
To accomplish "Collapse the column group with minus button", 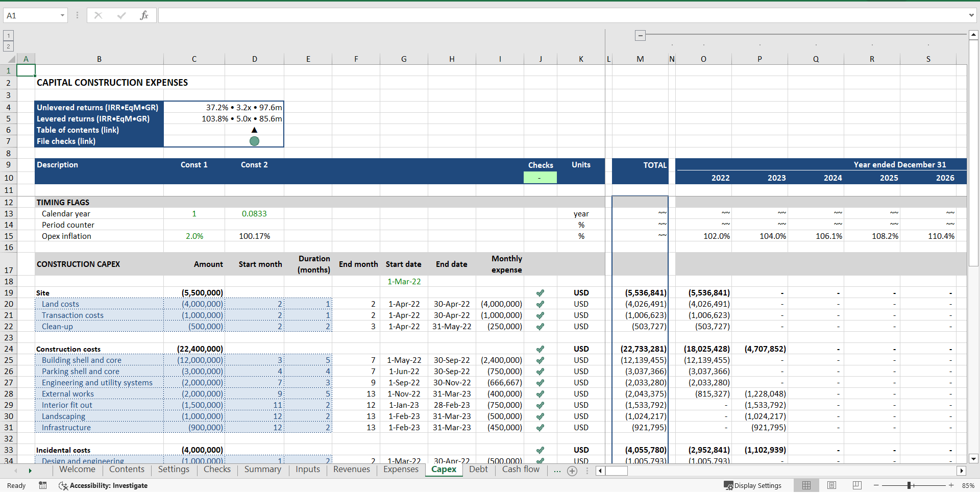I will point(640,35).
